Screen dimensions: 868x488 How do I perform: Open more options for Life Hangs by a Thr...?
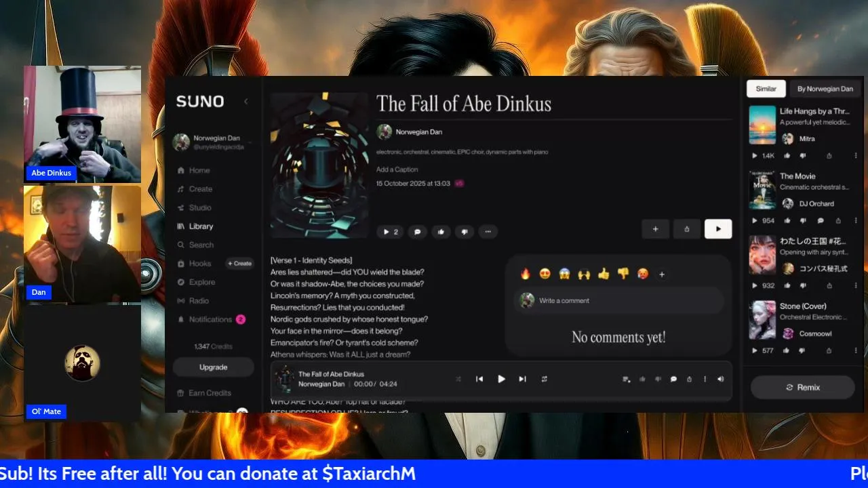[x=856, y=156]
